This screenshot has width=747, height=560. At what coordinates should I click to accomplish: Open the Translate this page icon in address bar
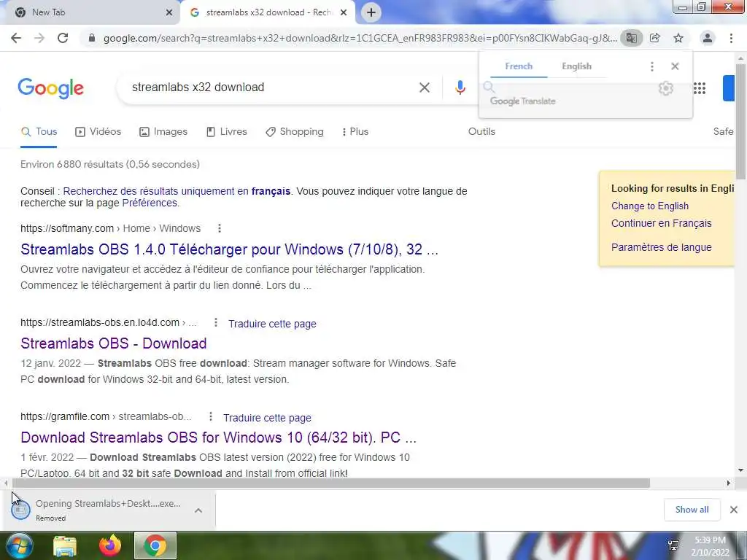[631, 38]
